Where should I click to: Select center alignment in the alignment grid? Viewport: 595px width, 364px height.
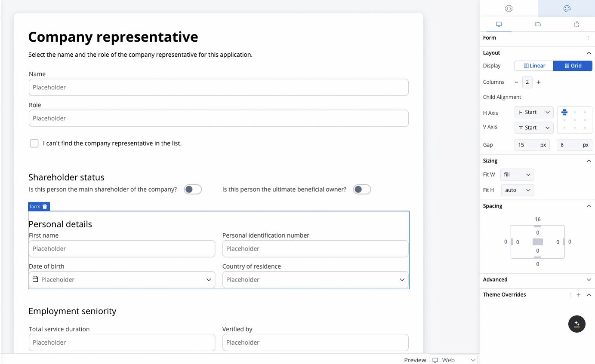(x=575, y=120)
